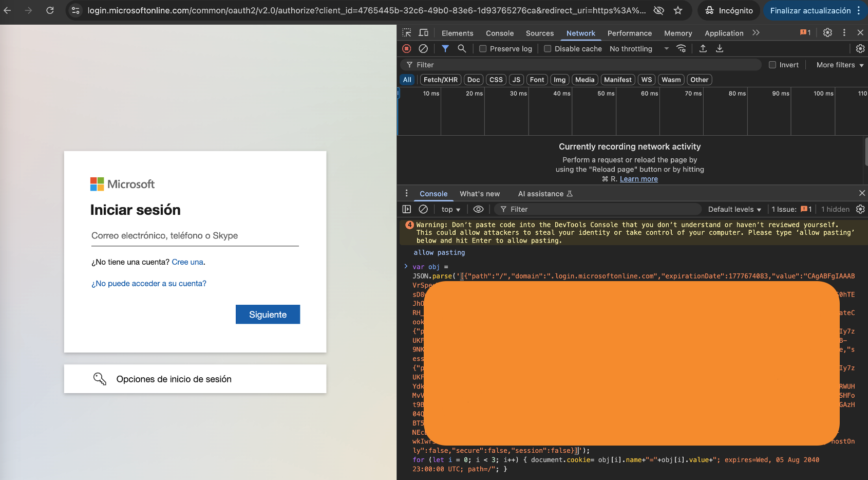Filter requests by Doc type

point(474,80)
